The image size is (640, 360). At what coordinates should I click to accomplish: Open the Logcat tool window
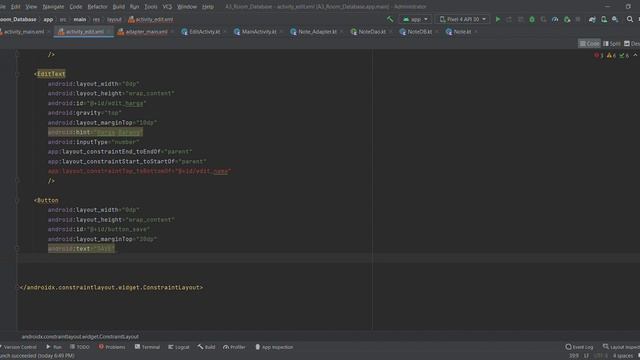(179, 347)
